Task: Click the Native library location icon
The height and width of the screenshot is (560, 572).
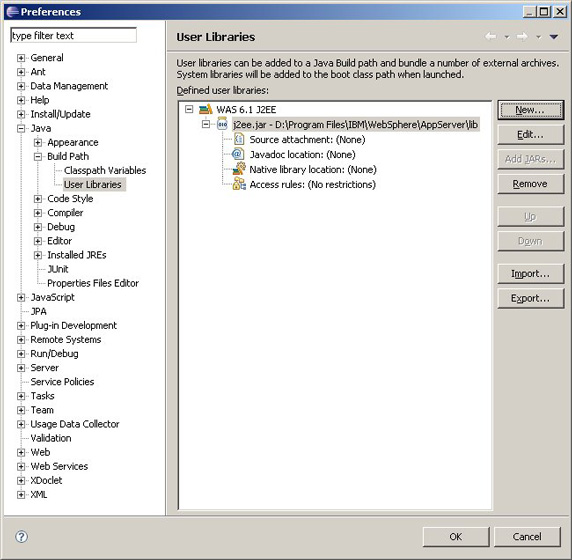Action: pos(239,169)
